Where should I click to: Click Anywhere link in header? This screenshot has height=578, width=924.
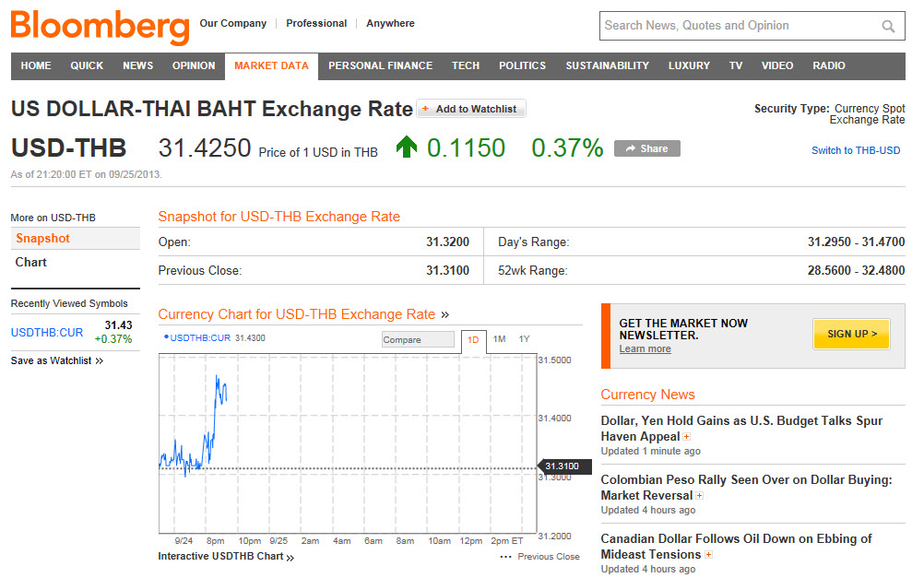point(390,24)
